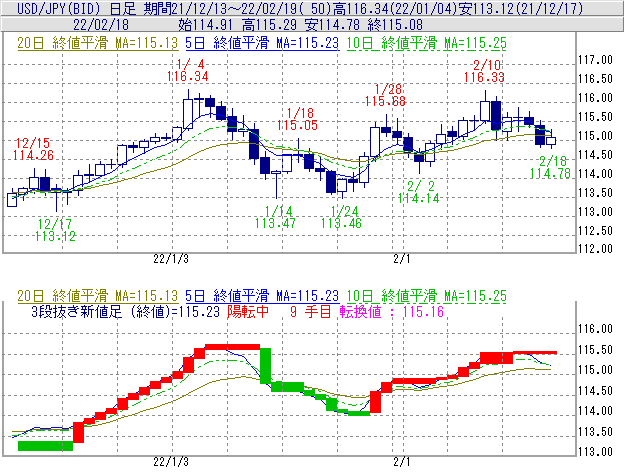Click the 1/28 115.68 peak annotation
This screenshot has width=624, height=475.
[x=385, y=95]
